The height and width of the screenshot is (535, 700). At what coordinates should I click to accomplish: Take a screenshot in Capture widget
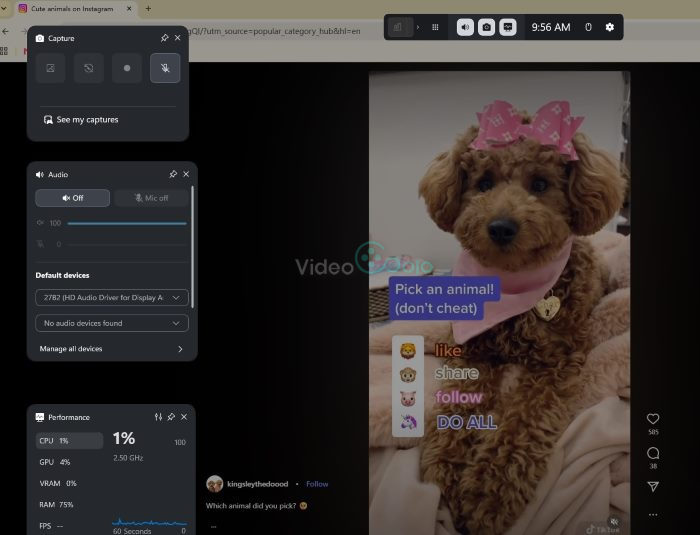pyautogui.click(x=50, y=68)
